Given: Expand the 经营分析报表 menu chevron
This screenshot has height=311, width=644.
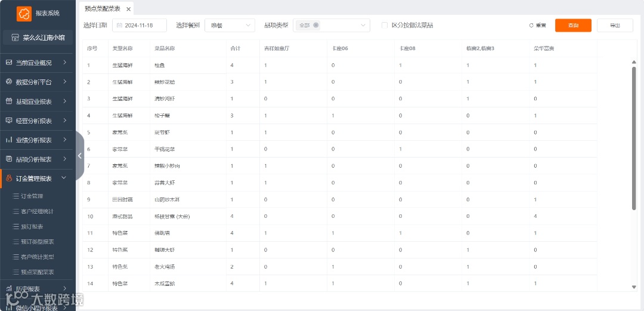Looking at the screenshot, I should pyautogui.click(x=65, y=121).
